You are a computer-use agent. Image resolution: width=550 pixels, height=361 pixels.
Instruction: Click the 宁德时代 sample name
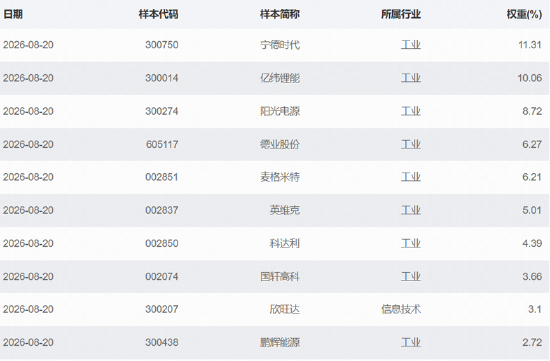[x=280, y=45]
